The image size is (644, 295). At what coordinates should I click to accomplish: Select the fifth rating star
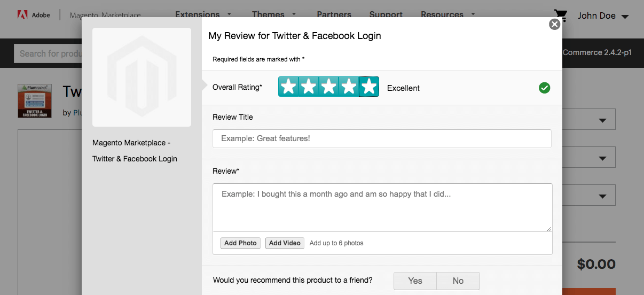pyautogui.click(x=369, y=87)
